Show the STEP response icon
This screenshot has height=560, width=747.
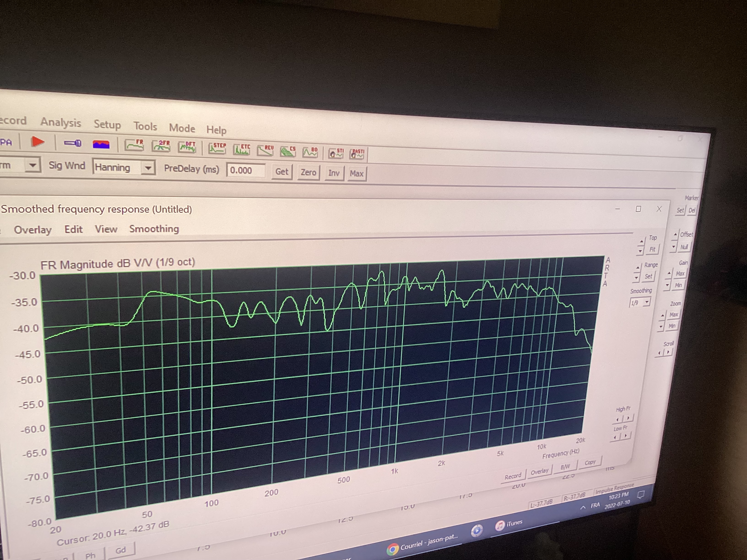(x=217, y=148)
